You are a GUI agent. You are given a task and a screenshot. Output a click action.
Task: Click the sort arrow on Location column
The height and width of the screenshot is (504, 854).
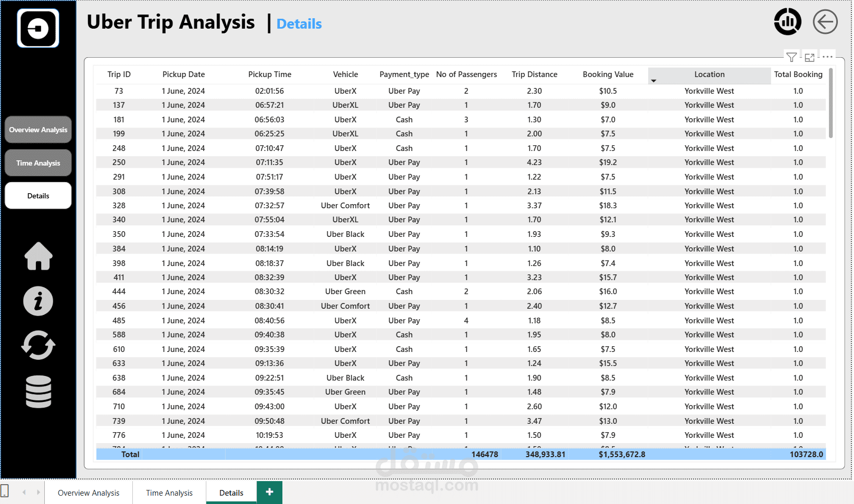(653, 81)
